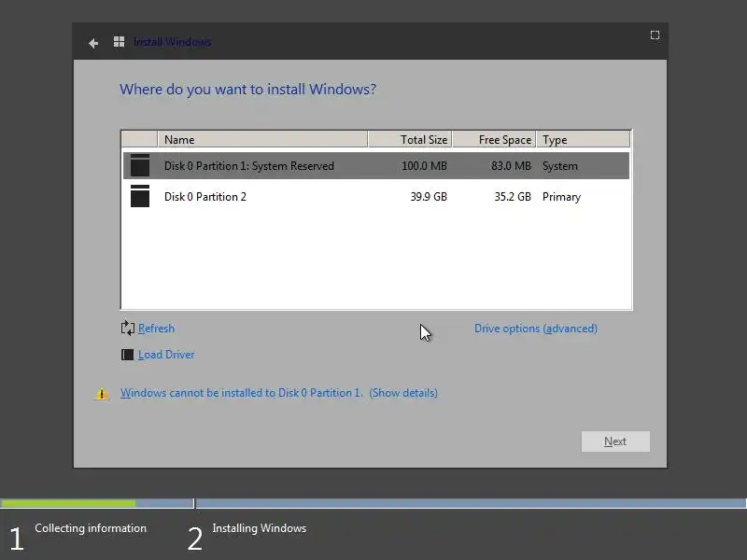Click the maximize icon in title bar

[655, 35]
